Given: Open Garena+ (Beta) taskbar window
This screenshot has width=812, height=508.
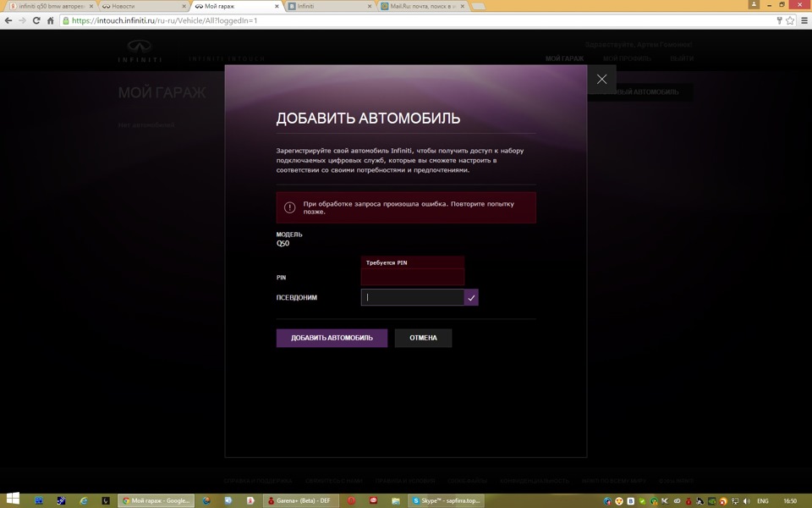Looking at the screenshot, I should pos(301,500).
